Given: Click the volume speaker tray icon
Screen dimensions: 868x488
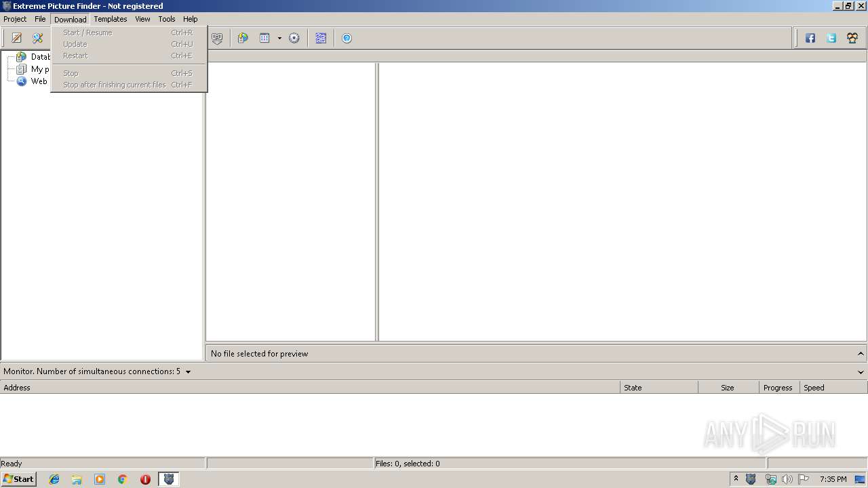Looking at the screenshot, I should point(787,479).
